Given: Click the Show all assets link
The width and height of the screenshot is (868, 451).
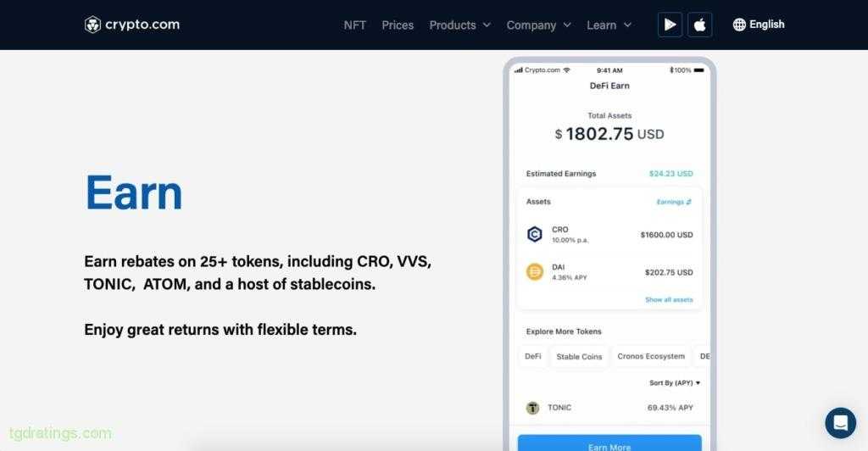Looking at the screenshot, I should coord(669,300).
